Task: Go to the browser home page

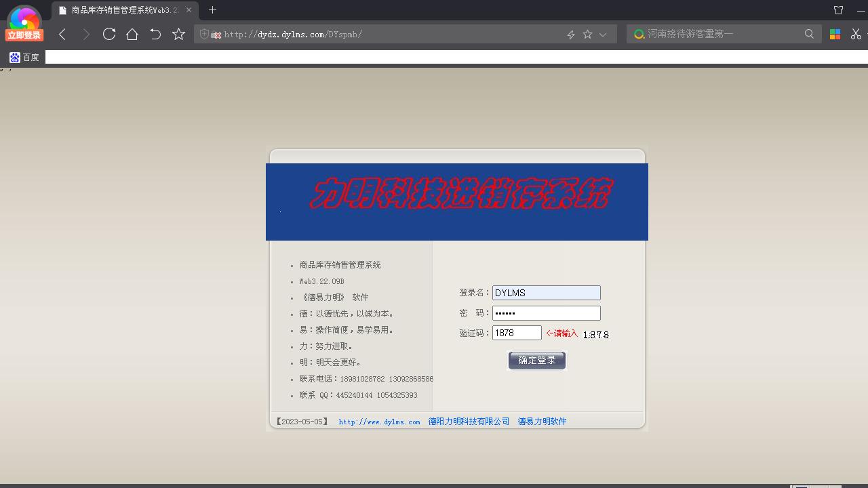Action: pos(132,33)
